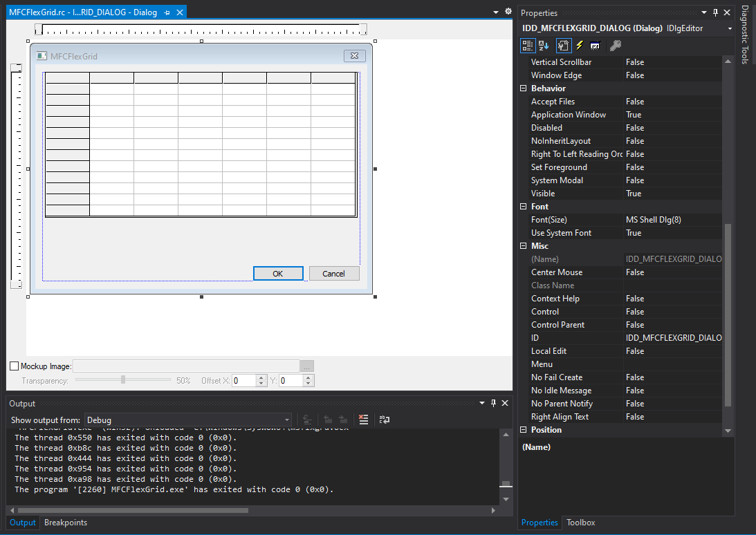Click the Offset Y input field
Screen dimensions: 756x535
tap(291, 381)
